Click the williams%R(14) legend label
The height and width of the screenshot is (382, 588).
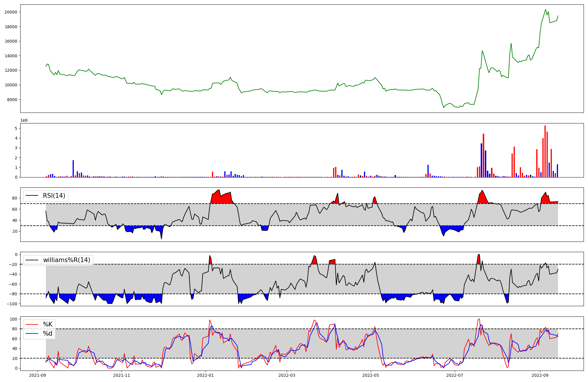point(67,260)
